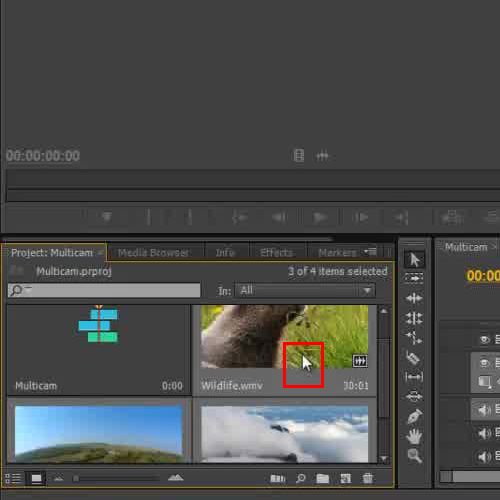Screen dimensions: 500x500
Task: Select the Hand tool
Action: 414,436
